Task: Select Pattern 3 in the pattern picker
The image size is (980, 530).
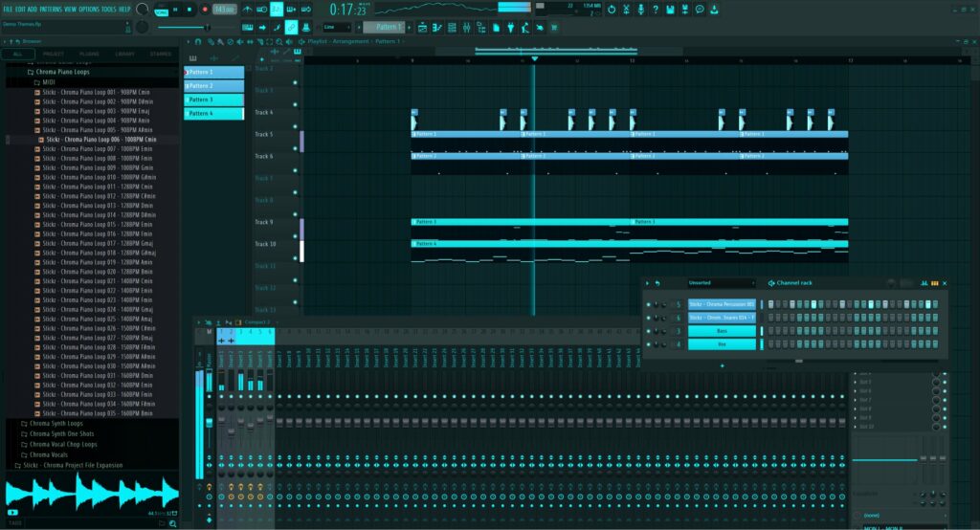Action: [213, 100]
